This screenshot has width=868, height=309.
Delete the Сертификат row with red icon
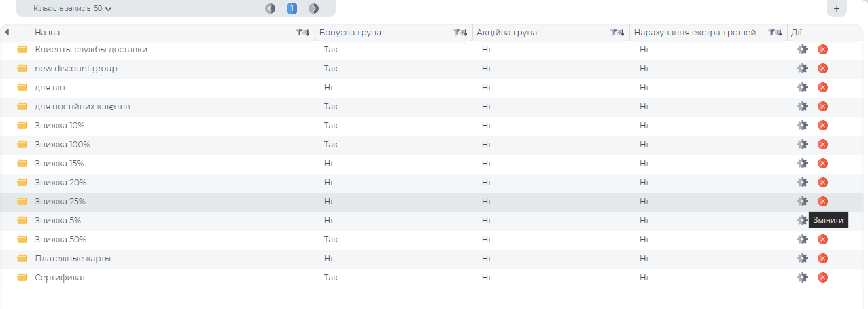(x=822, y=277)
